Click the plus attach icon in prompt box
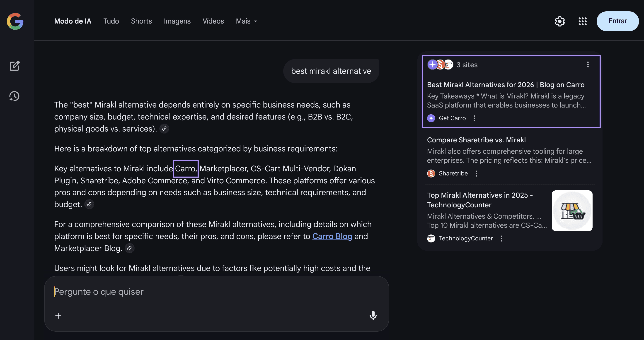 (x=58, y=316)
